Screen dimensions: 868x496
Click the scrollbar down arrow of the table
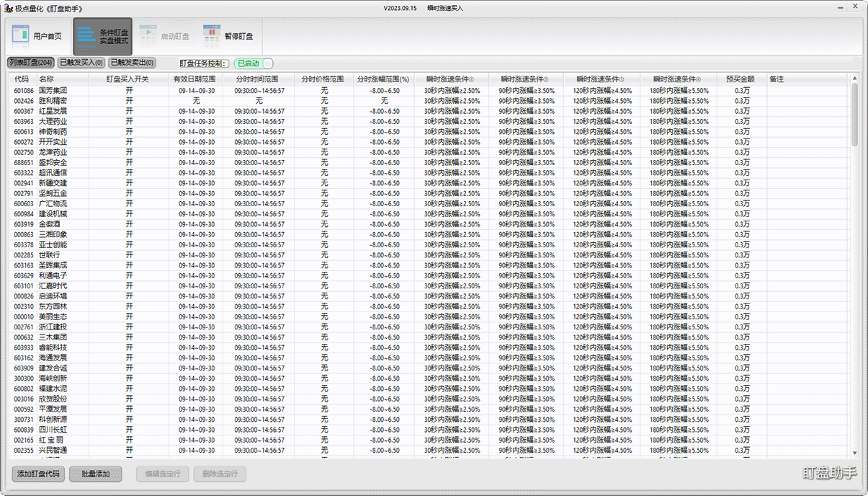tap(855, 453)
